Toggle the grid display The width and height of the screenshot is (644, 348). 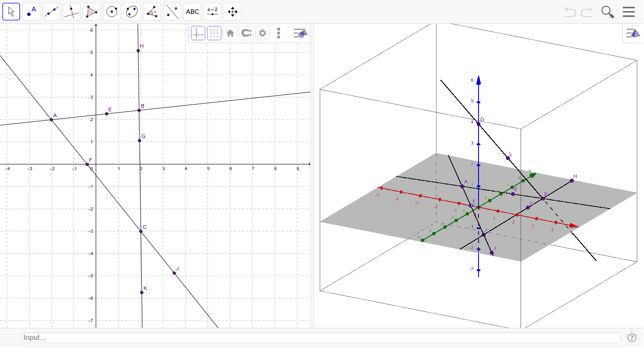(214, 33)
